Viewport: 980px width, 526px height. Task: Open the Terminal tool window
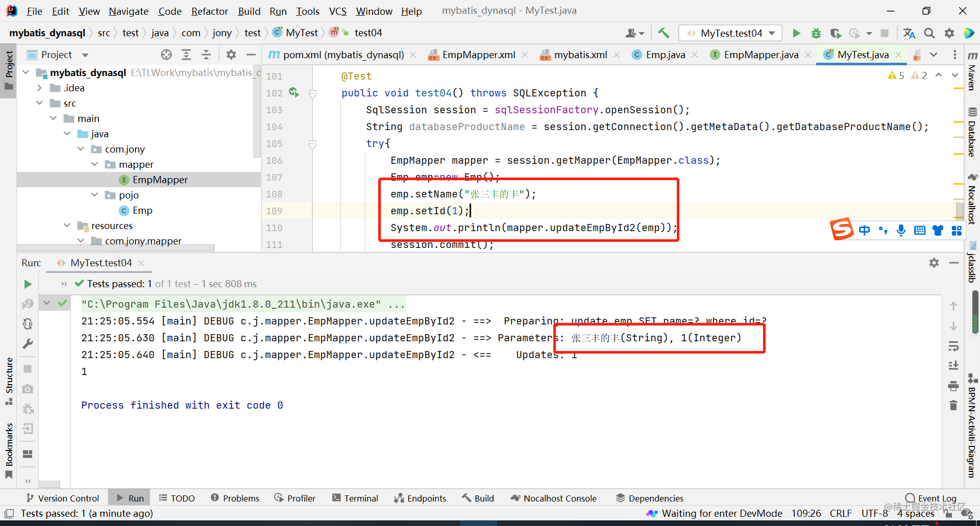click(355, 498)
